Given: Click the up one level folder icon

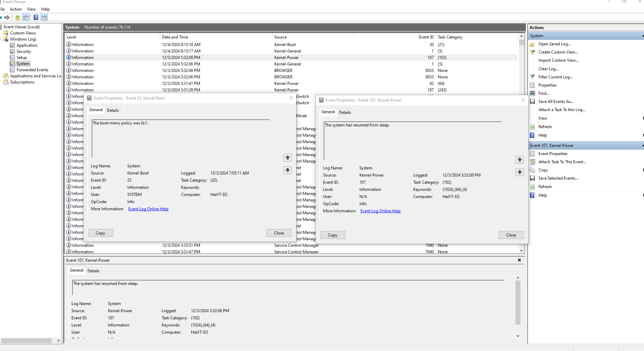Looking at the screenshot, I should click(x=18, y=18).
